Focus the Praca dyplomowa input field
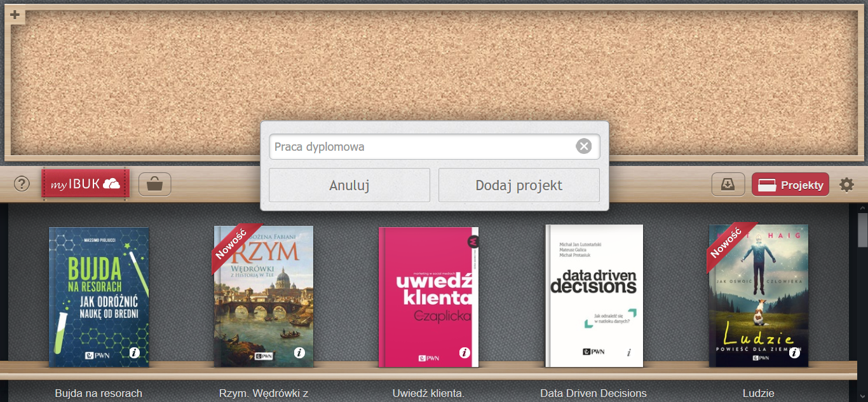The width and height of the screenshot is (868, 402). tap(422, 146)
